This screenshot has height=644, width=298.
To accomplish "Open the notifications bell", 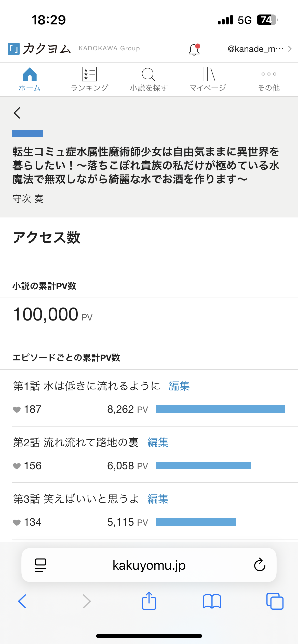I will click(194, 49).
